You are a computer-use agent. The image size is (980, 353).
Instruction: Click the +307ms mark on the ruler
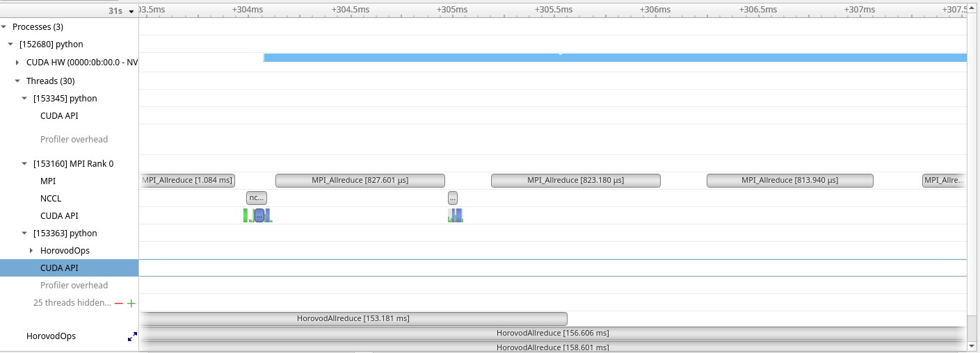point(859,10)
